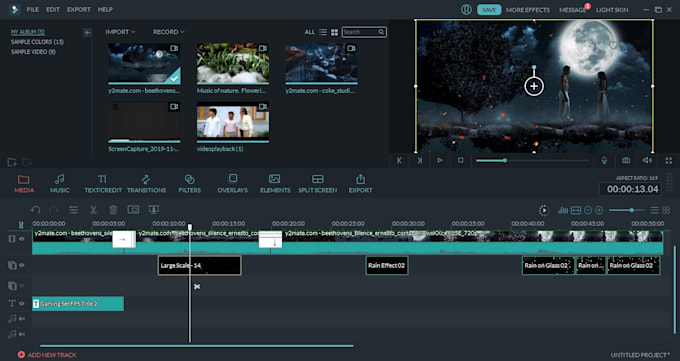
Task: Select the Gaming Set FPS Title 2 clip
Action: (78, 304)
